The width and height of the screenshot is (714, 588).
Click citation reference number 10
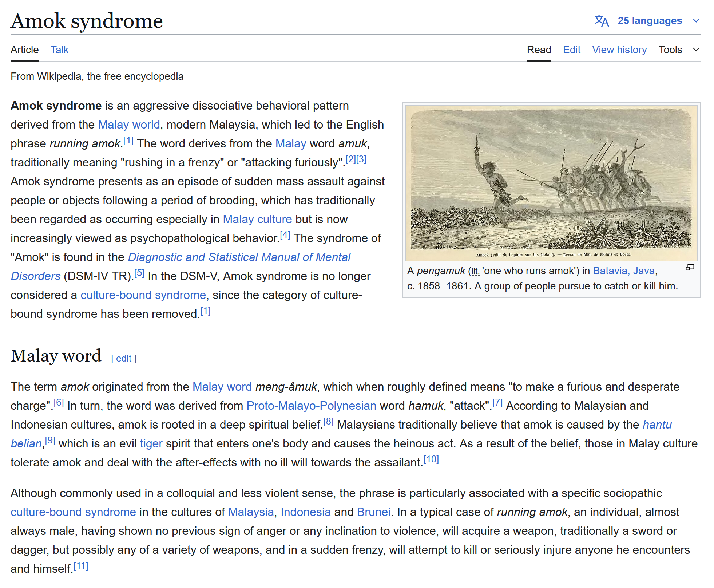431,460
